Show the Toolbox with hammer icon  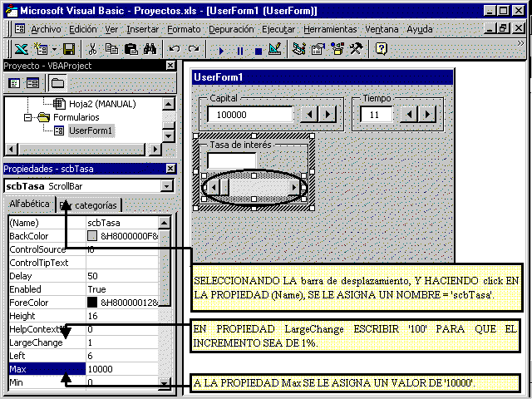point(357,50)
